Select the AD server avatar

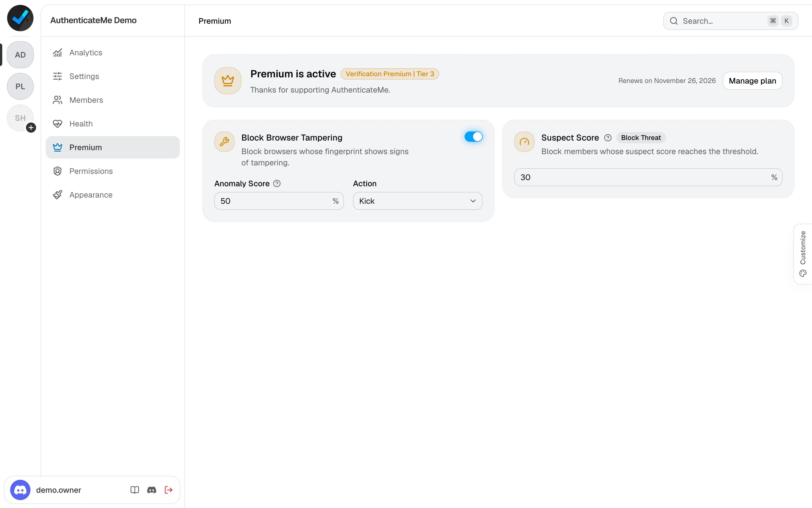click(20, 55)
